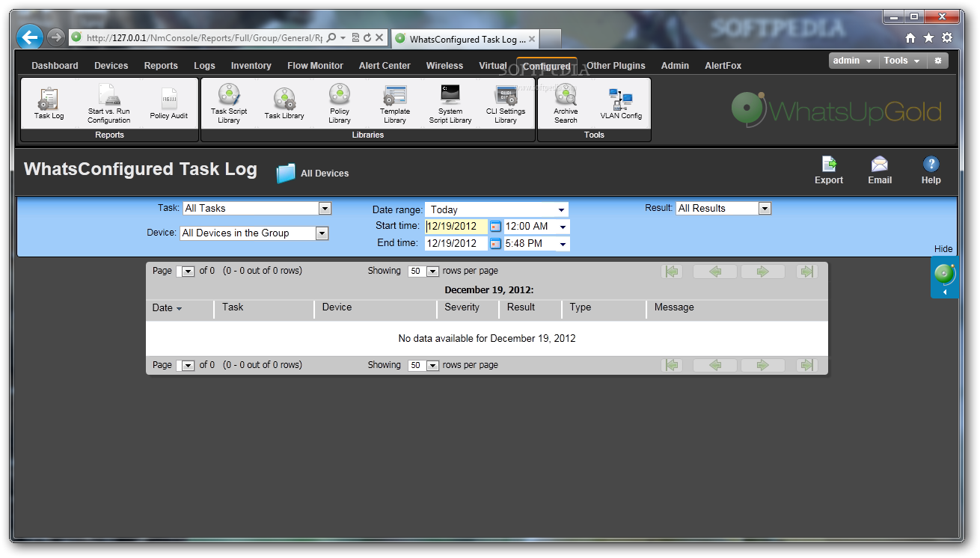Go to last page in bottom pager

[x=806, y=366]
